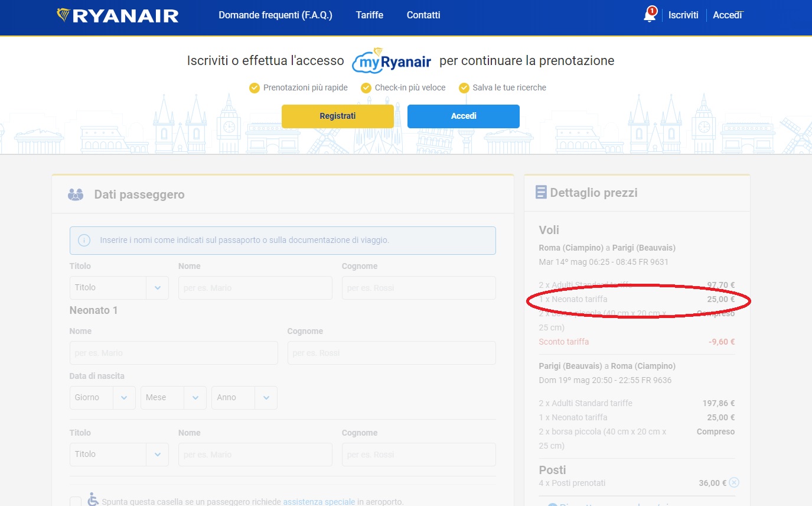The width and height of the screenshot is (812, 506).
Task: Click the myRyanair cloud logo
Action: coord(392,61)
